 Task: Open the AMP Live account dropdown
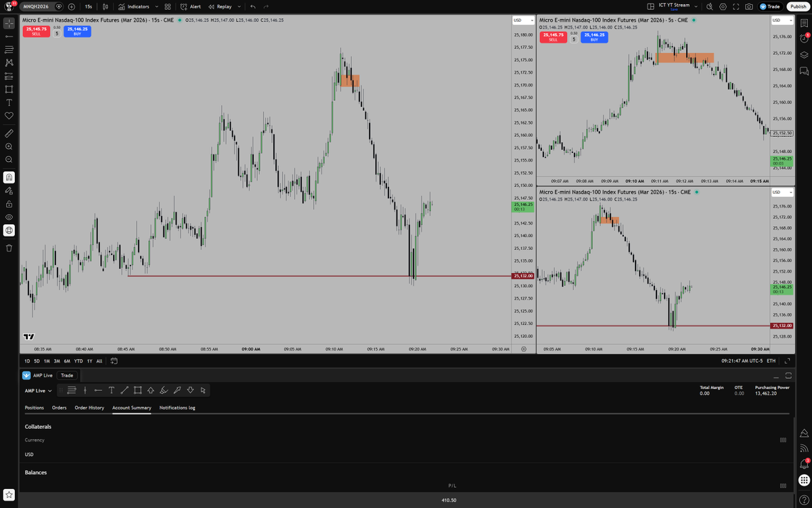click(38, 390)
